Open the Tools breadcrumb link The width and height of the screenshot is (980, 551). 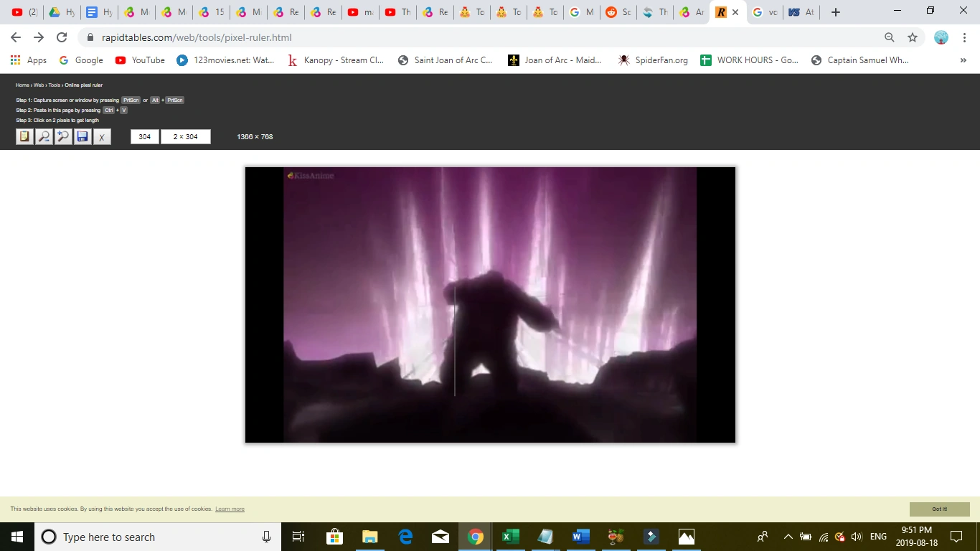click(x=55, y=85)
